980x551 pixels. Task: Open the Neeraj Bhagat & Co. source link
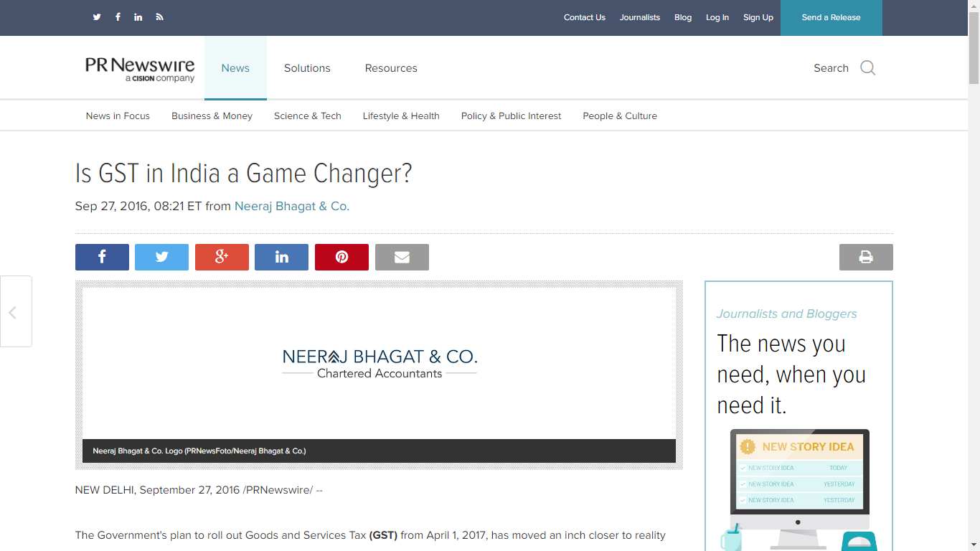(292, 206)
